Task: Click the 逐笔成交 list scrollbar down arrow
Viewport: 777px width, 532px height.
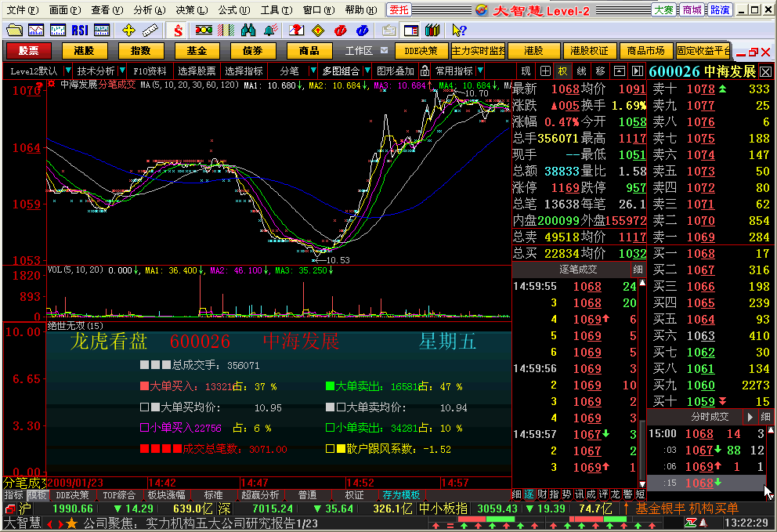Action: click(641, 484)
